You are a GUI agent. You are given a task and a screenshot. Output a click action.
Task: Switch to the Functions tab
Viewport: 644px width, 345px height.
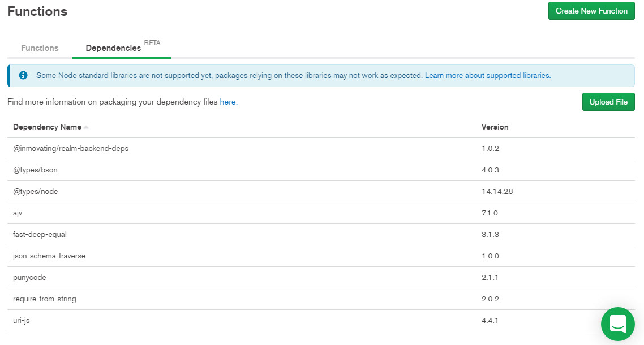point(40,48)
